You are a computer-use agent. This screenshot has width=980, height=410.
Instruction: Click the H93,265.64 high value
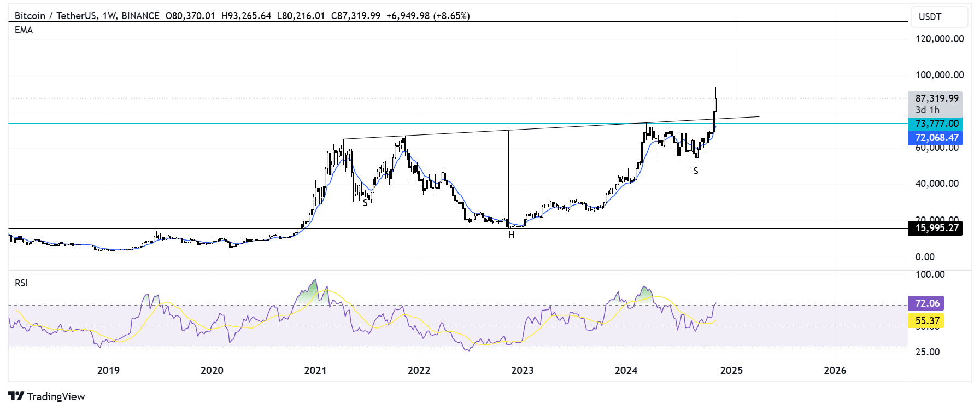246,16
